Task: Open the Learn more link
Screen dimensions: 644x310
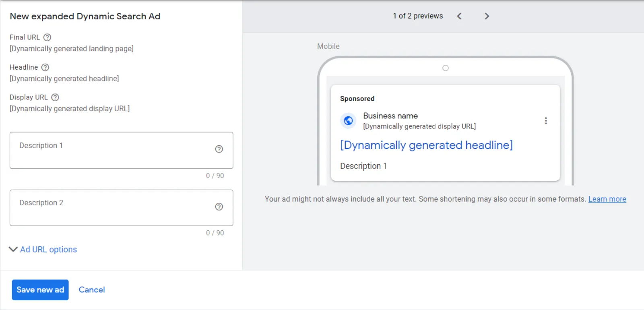Action: 607,199
